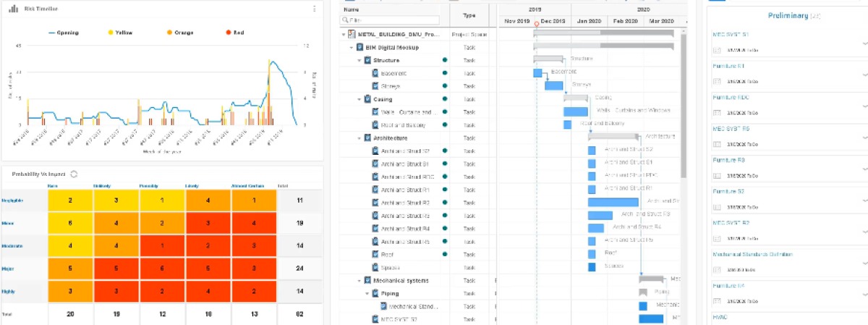Collapse the Casing task group

tap(359, 99)
